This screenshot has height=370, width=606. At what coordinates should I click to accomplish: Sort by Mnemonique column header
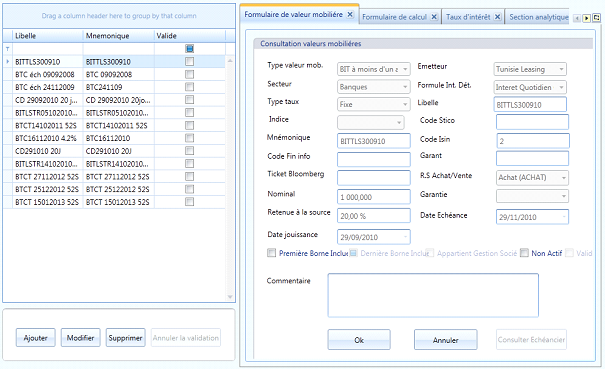pos(118,36)
